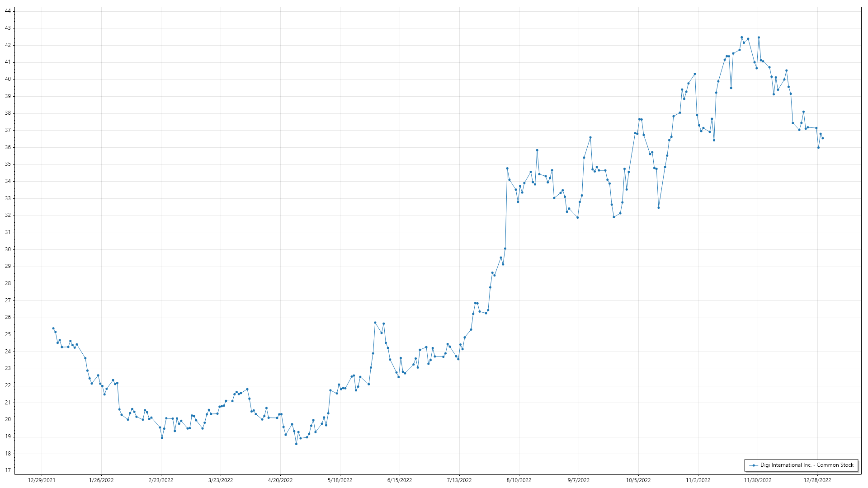
Task: Click the 6/15/2022 date on the axis
Action: click(x=400, y=480)
